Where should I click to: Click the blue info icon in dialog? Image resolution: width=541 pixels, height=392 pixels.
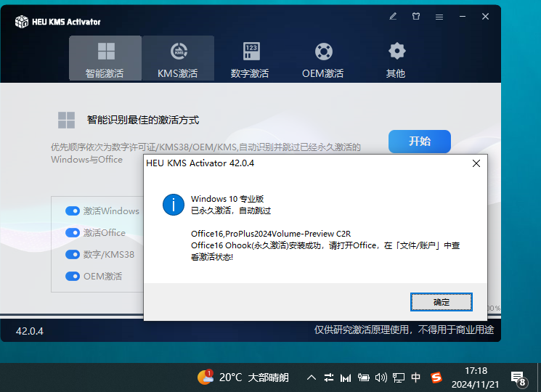pyautogui.click(x=174, y=205)
